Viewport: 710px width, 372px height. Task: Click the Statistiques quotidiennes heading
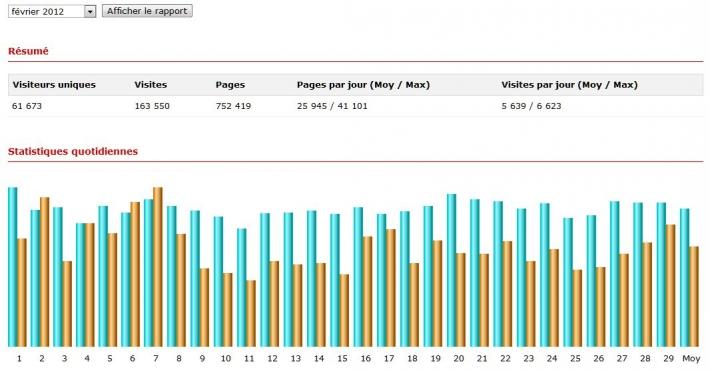point(73,151)
